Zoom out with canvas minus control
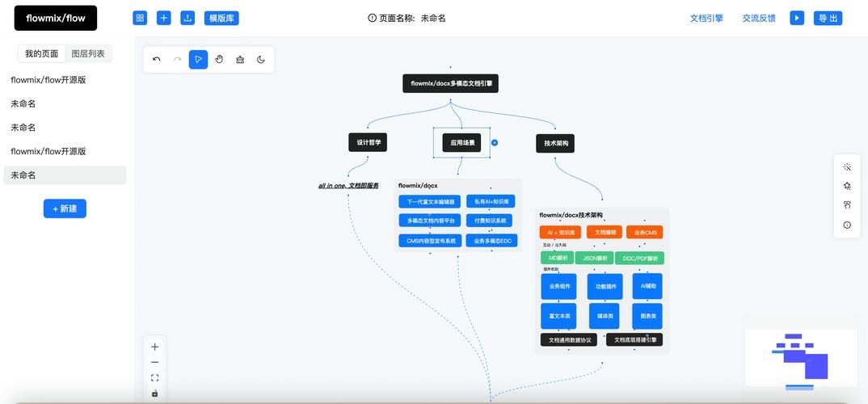 [x=155, y=363]
